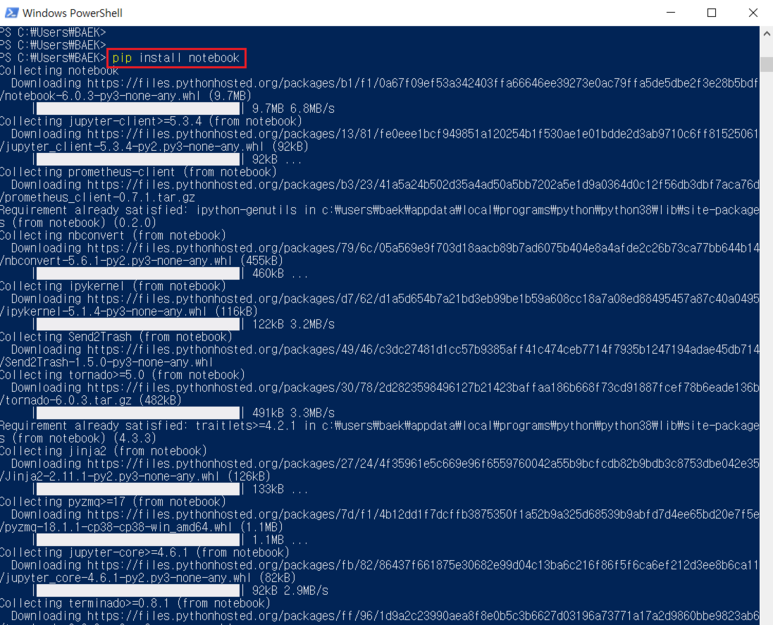Click the nbconvert-5.6.1-py2.py3-none-any.whl line

click(141, 261)
